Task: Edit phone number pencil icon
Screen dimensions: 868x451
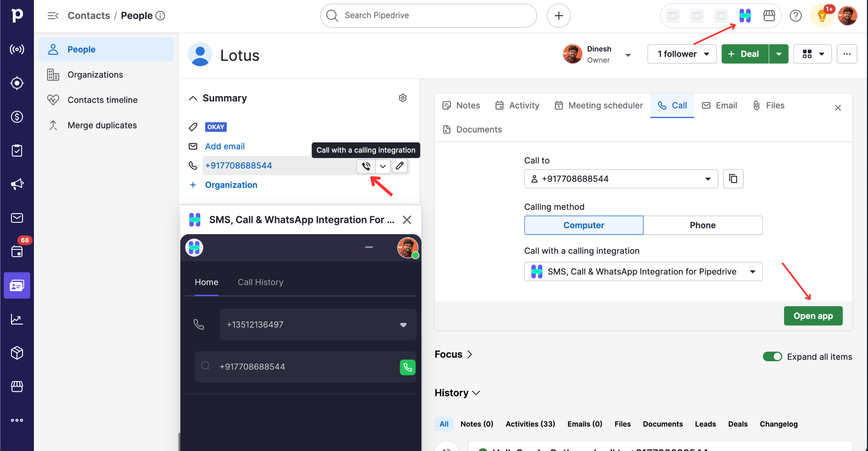Action: (400, 166)
